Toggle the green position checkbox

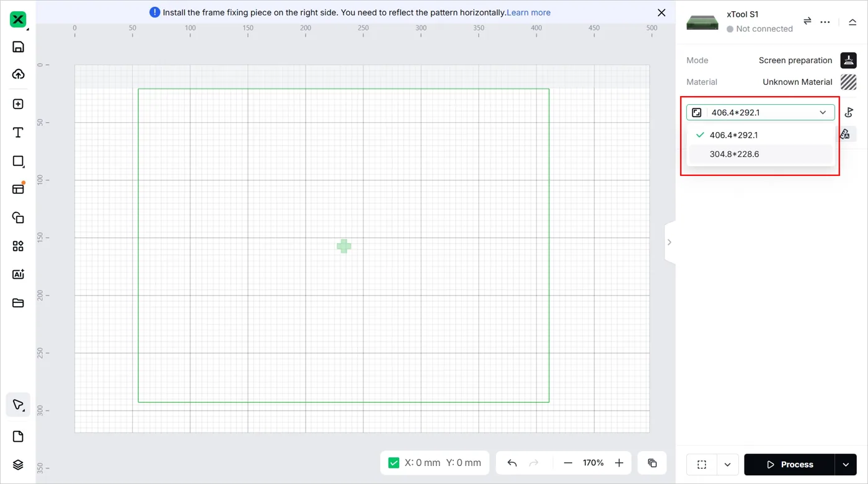pos(394,463)
